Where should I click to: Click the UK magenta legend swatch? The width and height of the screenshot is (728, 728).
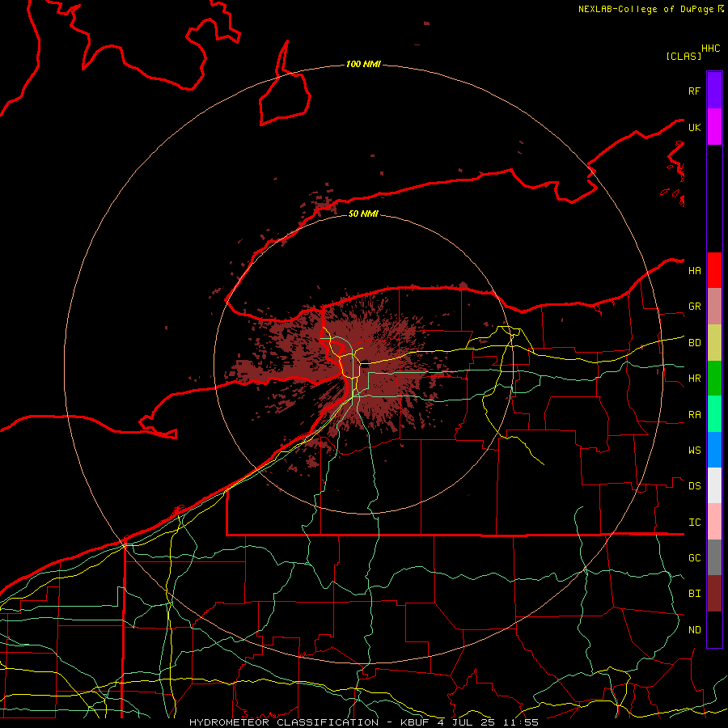tap(714, 127)
